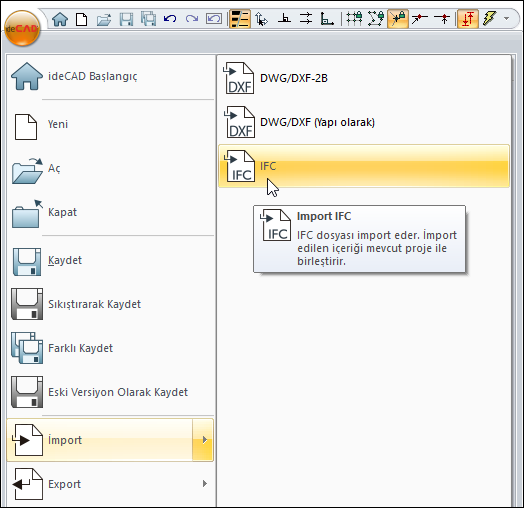Click the perpendicular snap toolbar icon
The height and width of the screenshot is (508, 524).
(x=284, y=18)
